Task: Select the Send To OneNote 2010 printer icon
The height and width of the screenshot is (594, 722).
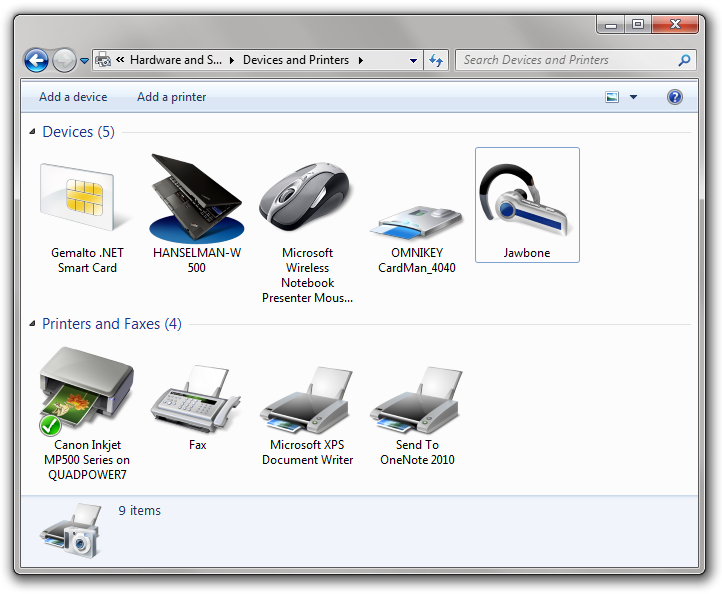Action: click(x=416, y=400)
